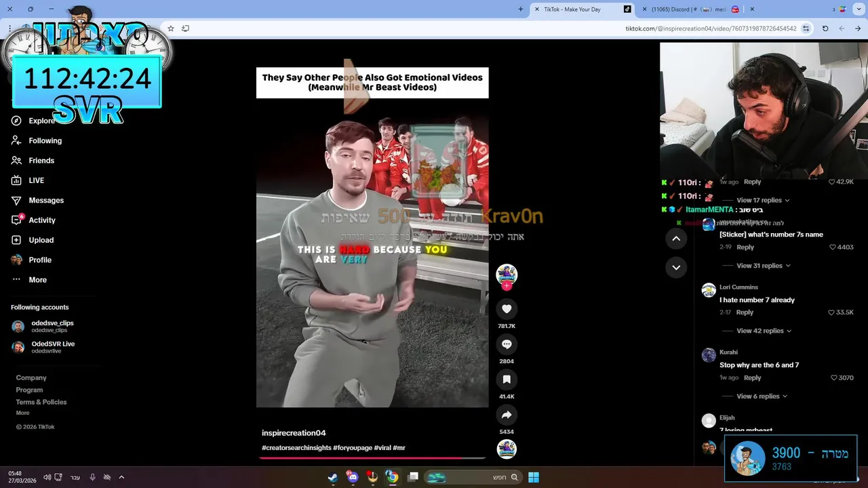Open 'Terms & Policies' footer link

click(41, 402)
